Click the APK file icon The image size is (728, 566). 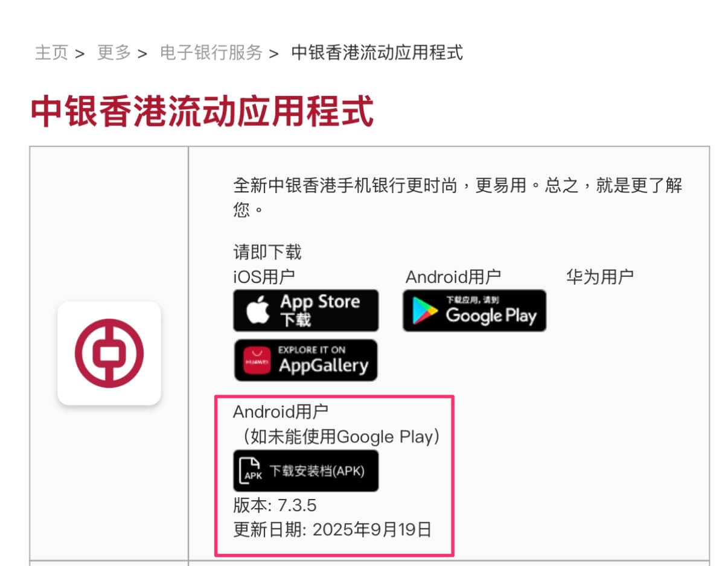[x=251, y=471]
